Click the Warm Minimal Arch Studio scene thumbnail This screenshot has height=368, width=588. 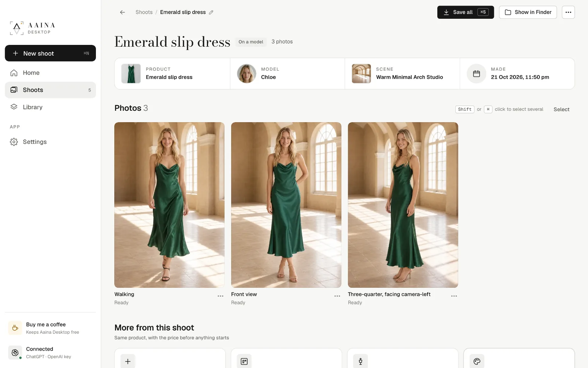361,74
